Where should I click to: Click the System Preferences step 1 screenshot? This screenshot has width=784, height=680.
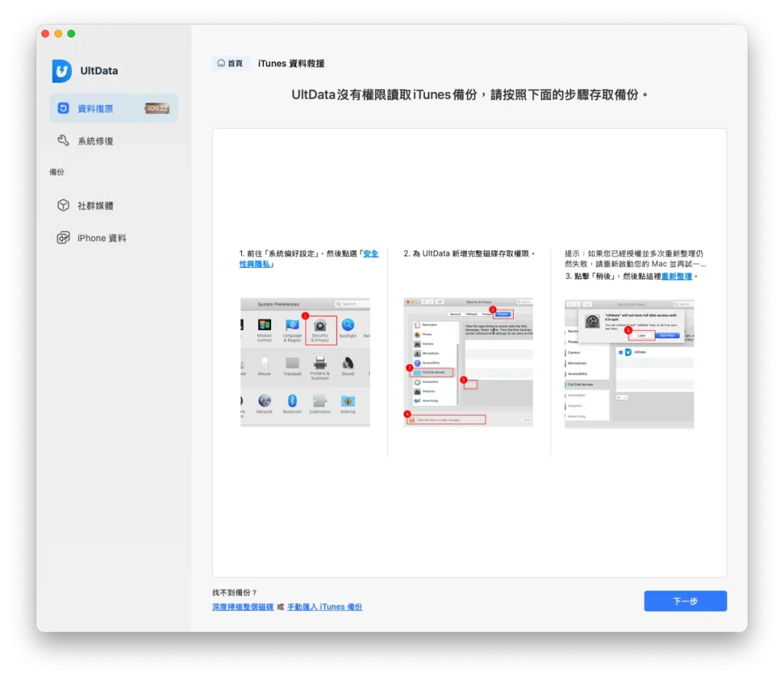pos(305,362)
